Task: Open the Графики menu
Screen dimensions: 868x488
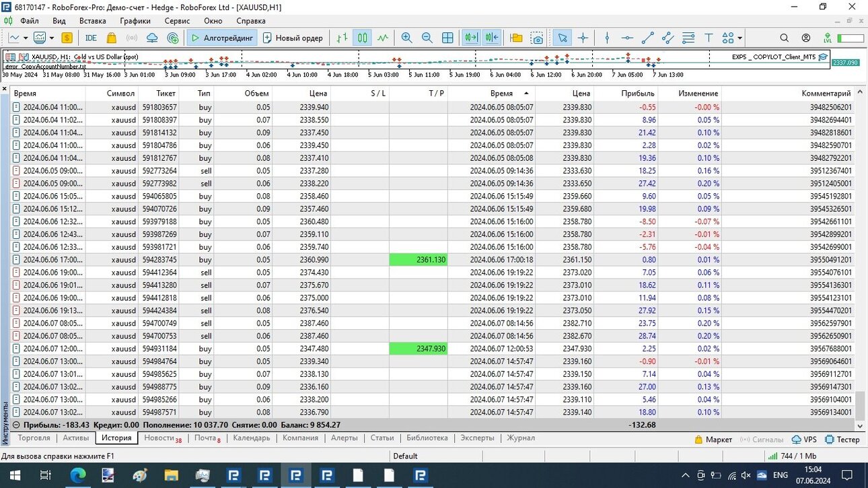Action: click(135, 21)
